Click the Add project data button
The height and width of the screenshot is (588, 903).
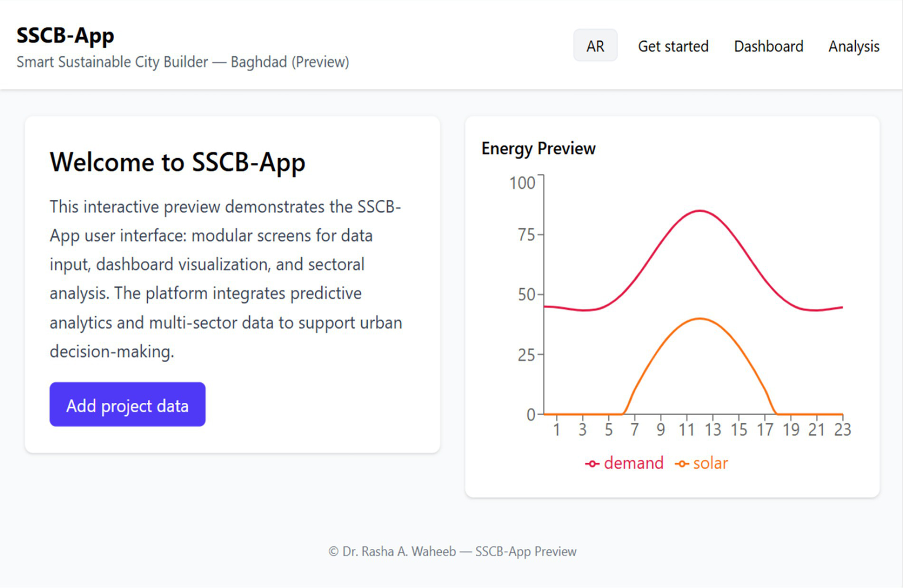tap(127, 405)
